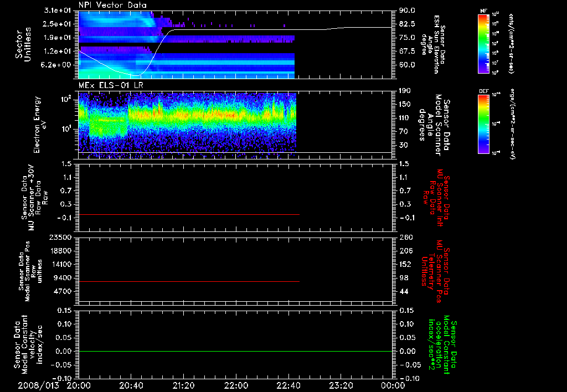Click the 44 telemetry tick label

tap(403, 291)
